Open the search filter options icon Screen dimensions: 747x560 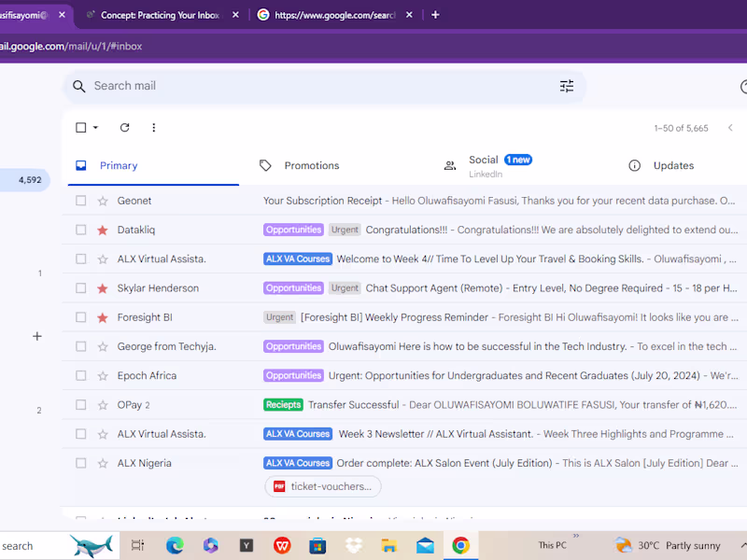(x=567, y=86)
